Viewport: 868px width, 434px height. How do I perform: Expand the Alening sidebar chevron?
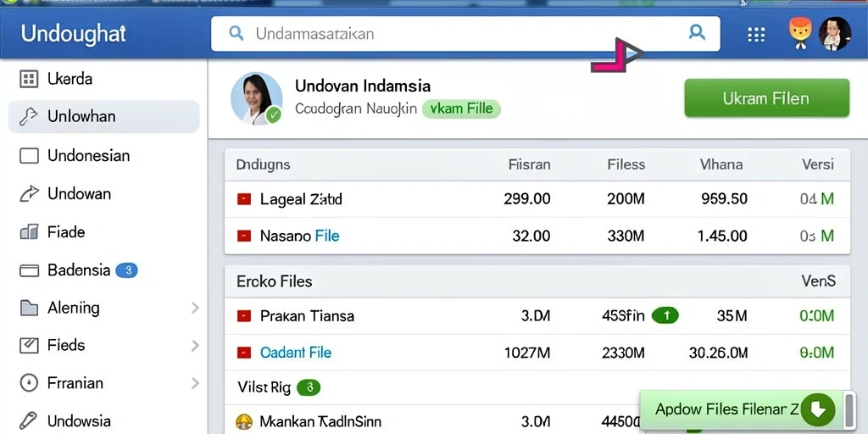[195, 309]
